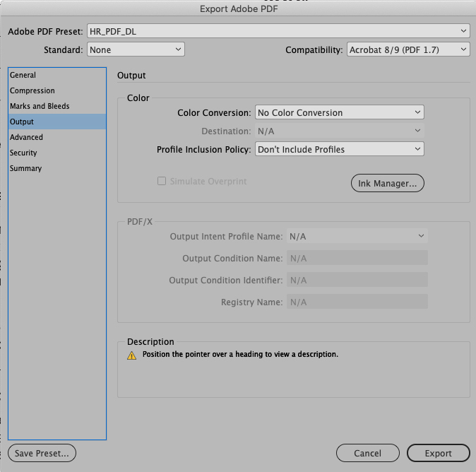Select Advanced in the sidebar list

(x=57, y=137)
